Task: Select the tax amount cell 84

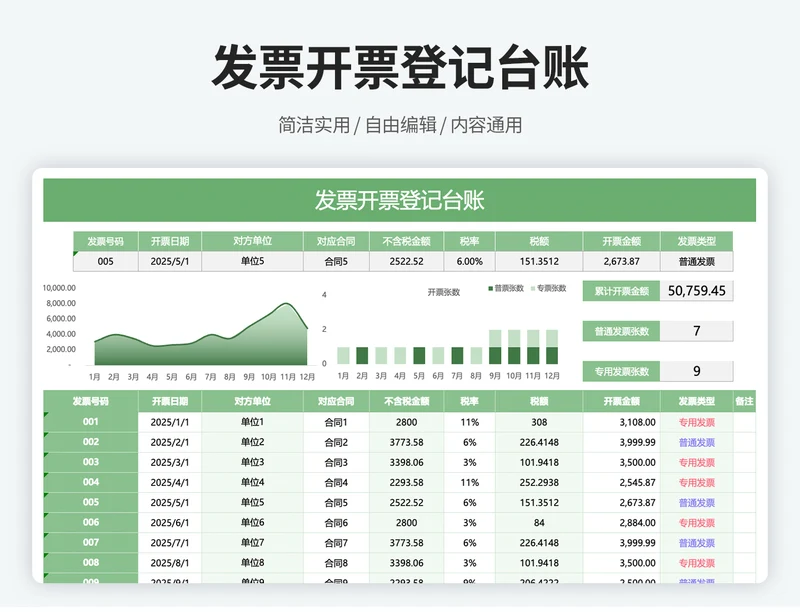Action: (x=539, y=523)
